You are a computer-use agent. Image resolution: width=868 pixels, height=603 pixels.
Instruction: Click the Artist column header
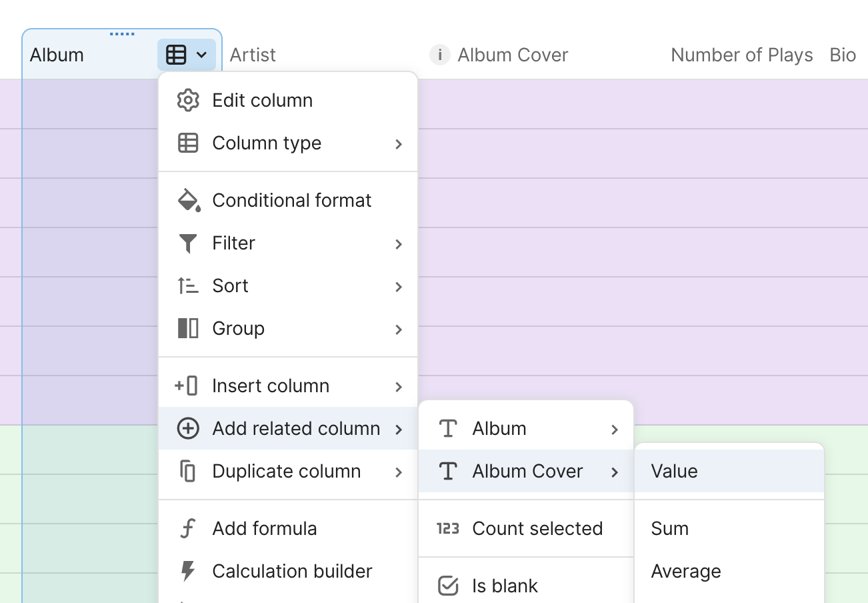click(253, 55)
